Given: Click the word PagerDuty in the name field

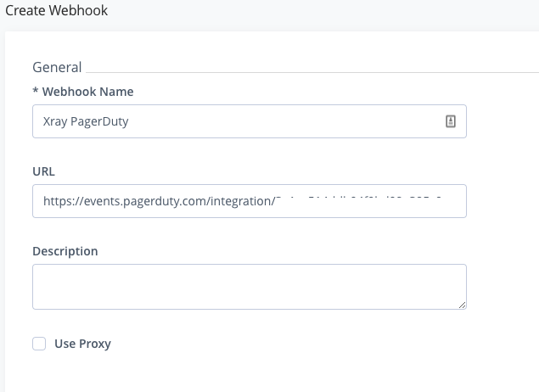Looking at the screenshot, I should tap(99, 121).
